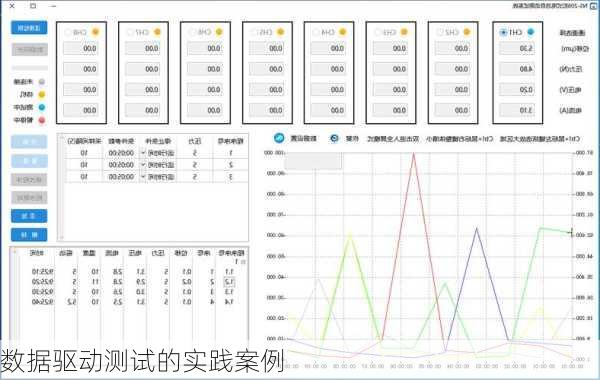Click the yellow status indicator of CH2
The image size is (600, 380).
pos(467,32)
